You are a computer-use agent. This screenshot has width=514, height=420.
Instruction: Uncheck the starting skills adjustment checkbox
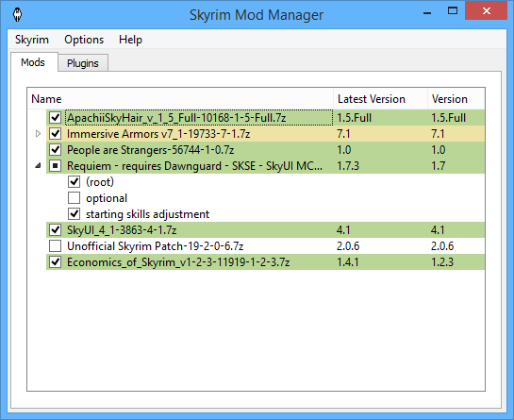coord(75,214)
